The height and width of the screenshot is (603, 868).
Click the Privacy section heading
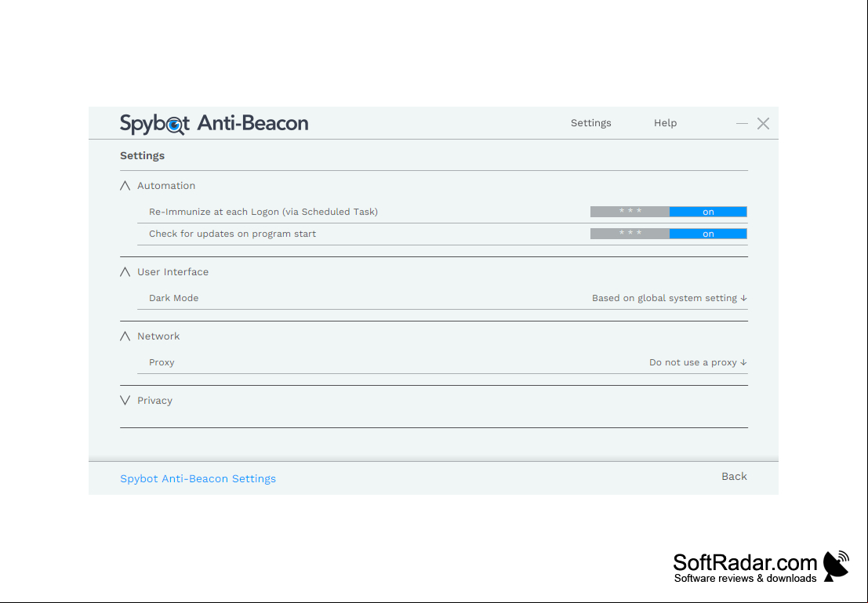click(154, 401)
